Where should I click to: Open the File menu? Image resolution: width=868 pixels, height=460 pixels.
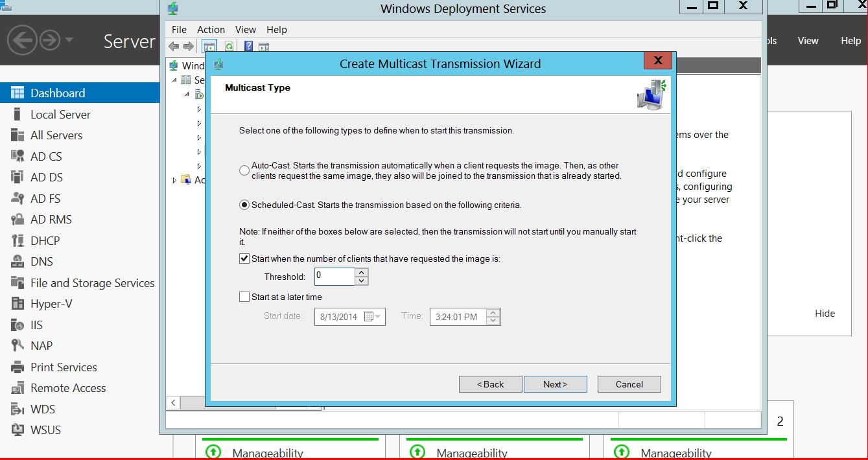click(x=179, y=30)
